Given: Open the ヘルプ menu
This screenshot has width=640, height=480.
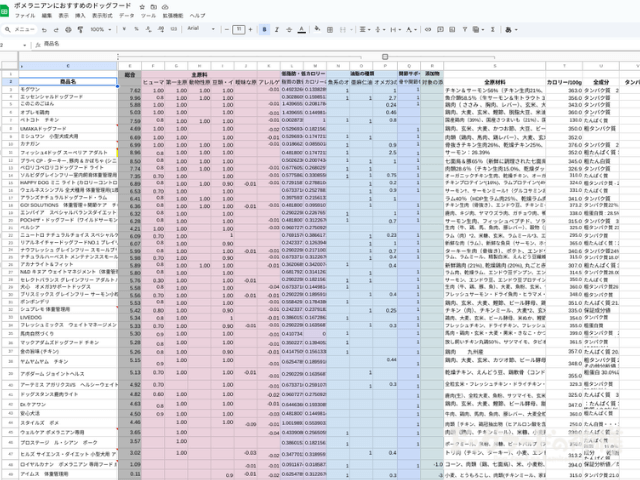Looking at the screenshot, I should tap(197, 16).
